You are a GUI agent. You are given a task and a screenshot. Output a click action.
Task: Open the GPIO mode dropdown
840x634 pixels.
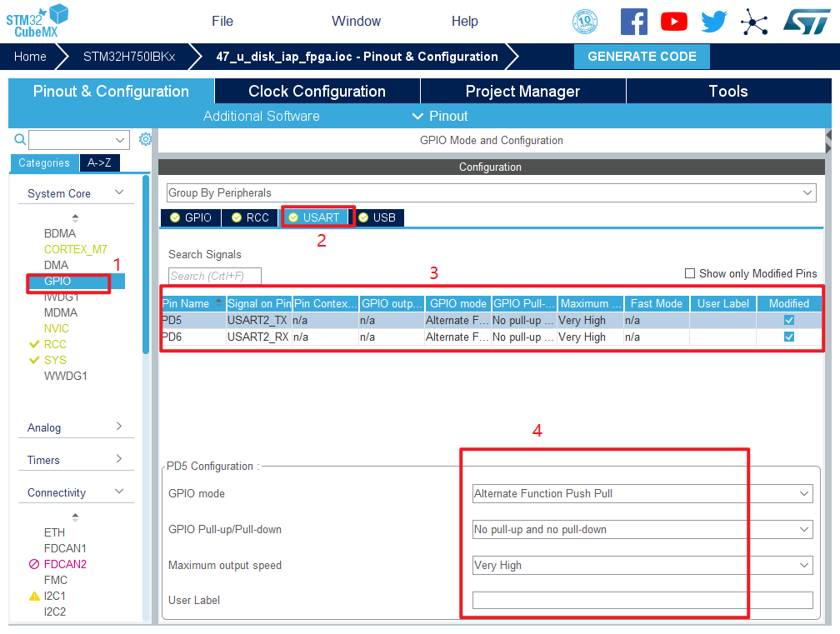click(x=642, y=494)
